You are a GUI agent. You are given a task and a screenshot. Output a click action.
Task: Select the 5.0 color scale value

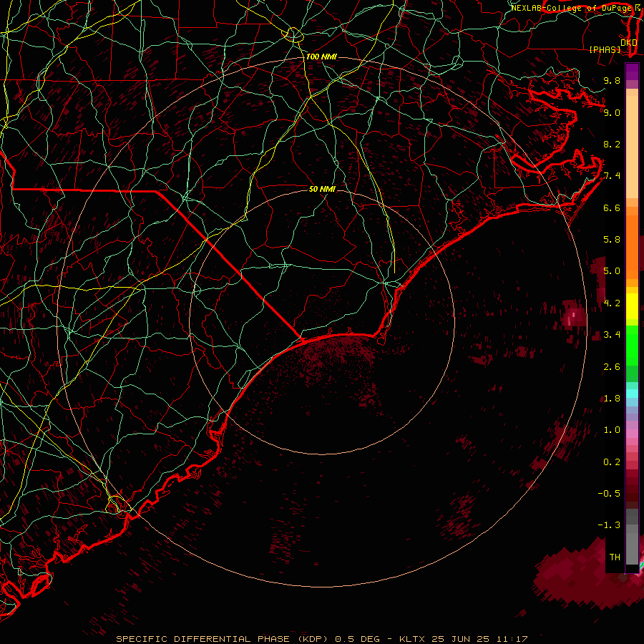coord(612,271)
